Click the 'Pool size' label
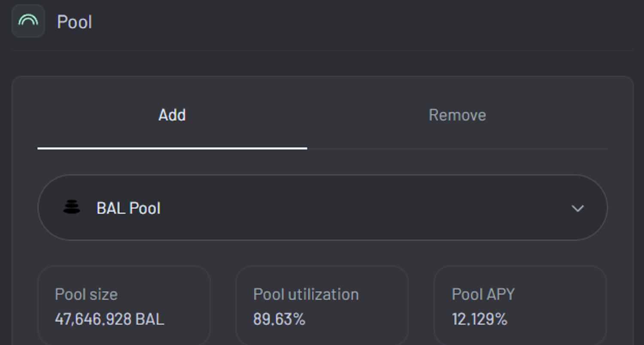 (x=86, y=294)
